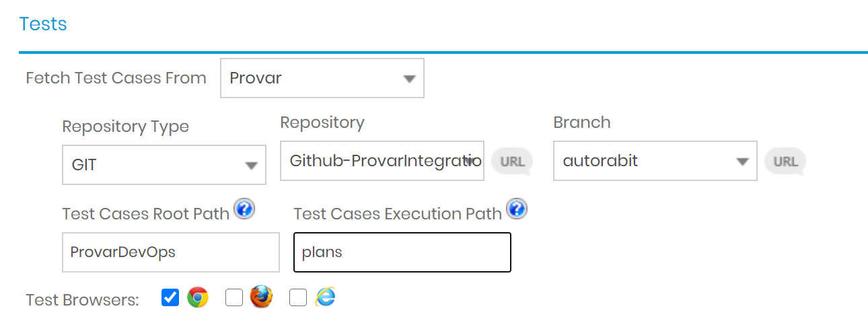Click the Test Cases Execution Path label
The width and height of the screenshot is (868, 325).
pos(398,214)
